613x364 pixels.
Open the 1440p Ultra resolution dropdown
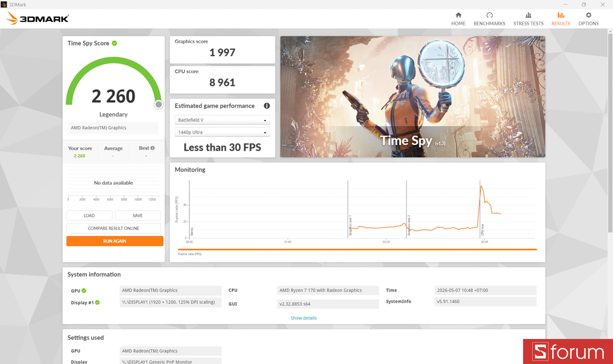[x=222, y=132]
